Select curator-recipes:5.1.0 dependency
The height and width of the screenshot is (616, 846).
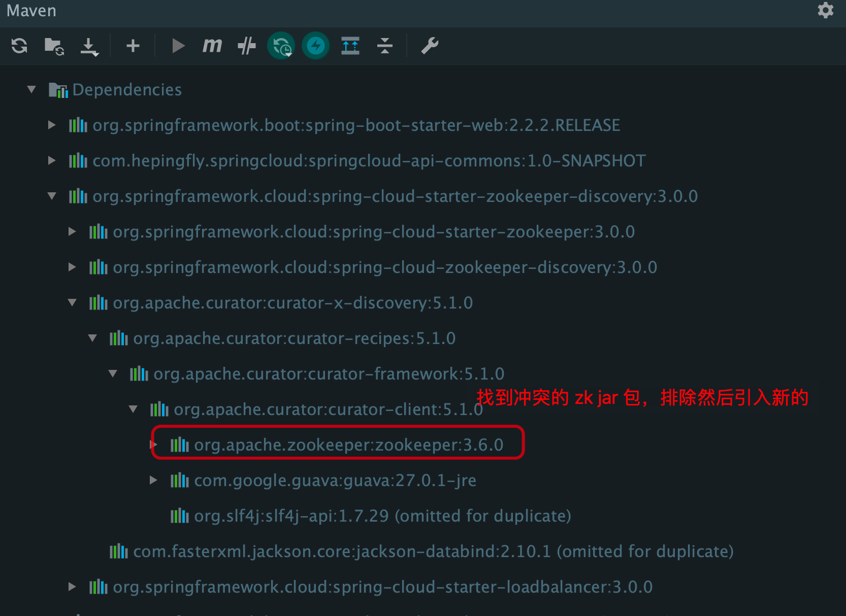(295, 338)
